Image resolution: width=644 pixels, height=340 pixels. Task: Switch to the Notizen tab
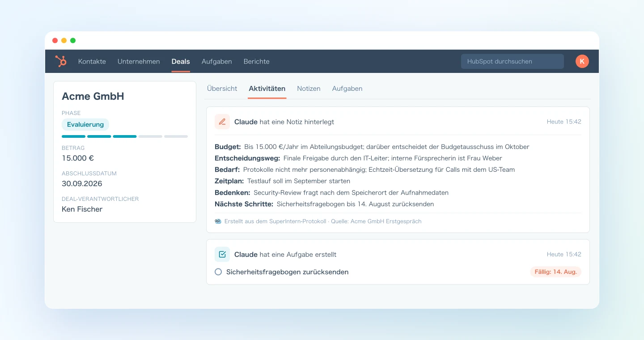[x=309, y=89]
